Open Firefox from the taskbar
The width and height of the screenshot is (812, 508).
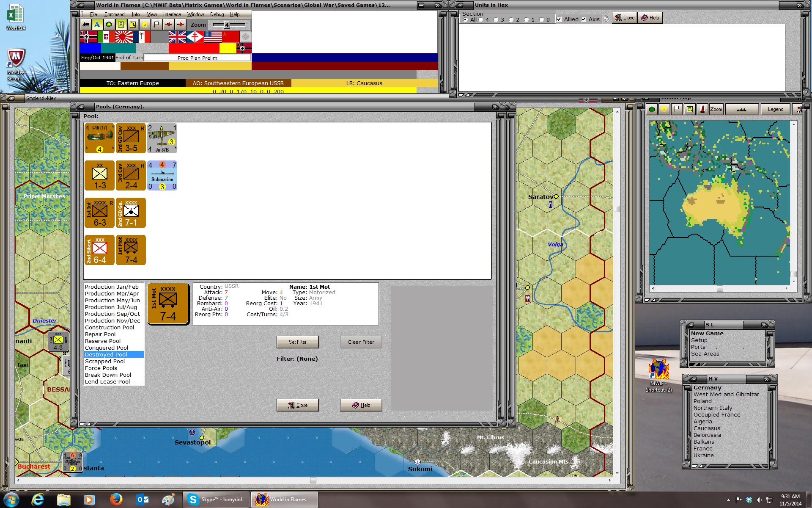[116, 500]
